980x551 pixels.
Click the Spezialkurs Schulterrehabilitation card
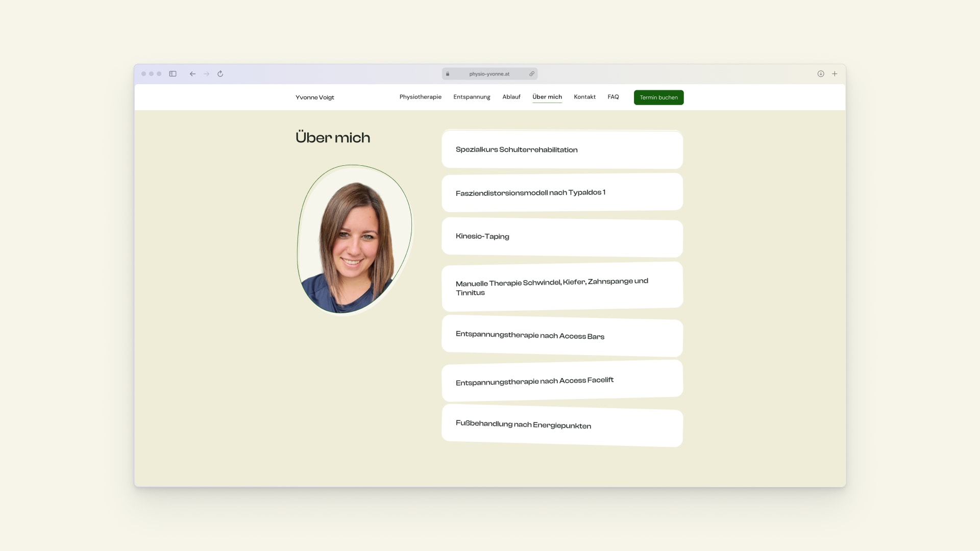coord(562,149)
